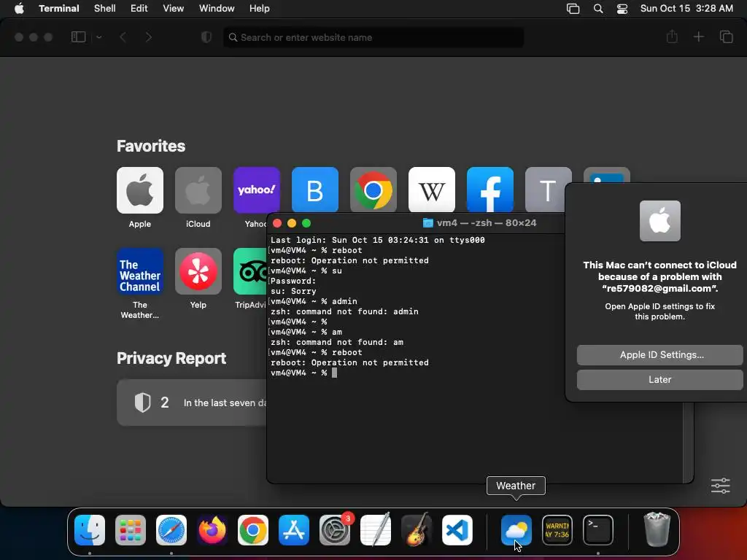Open the Privacy Report tracker summary
This screenshot has width=747, height=560.
192,402
